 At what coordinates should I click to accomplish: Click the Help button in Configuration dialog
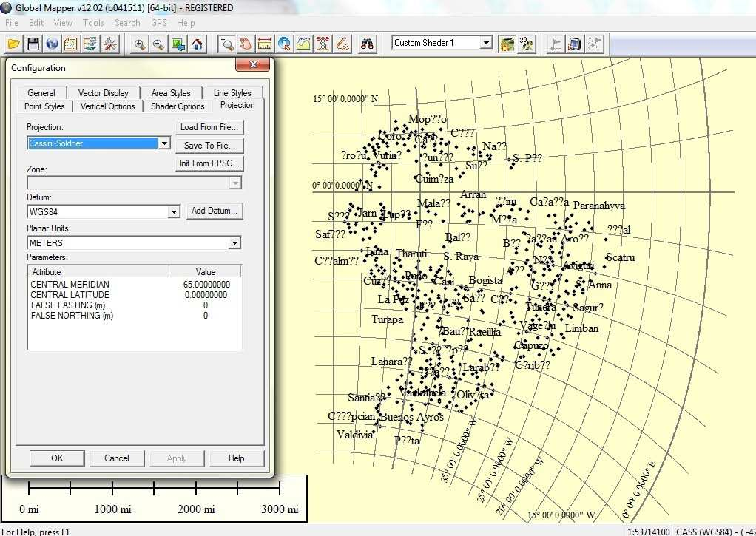(x=236, y=458)
